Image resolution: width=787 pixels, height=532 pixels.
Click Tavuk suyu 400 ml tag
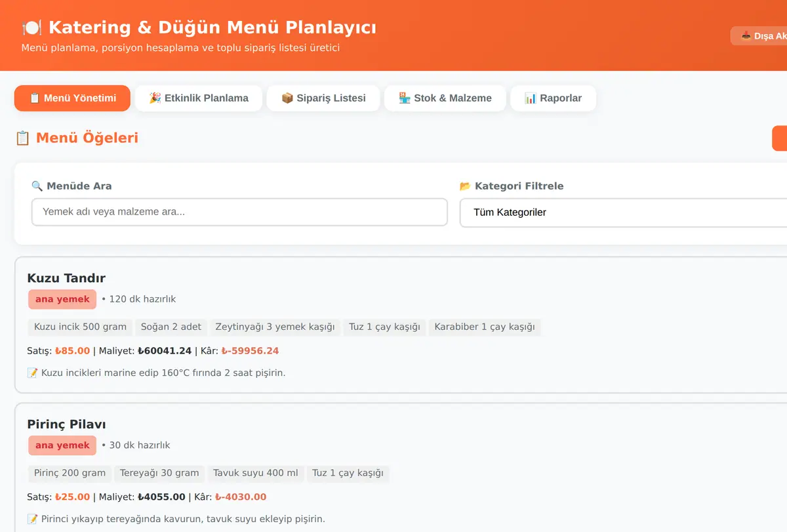pos(255,473)
